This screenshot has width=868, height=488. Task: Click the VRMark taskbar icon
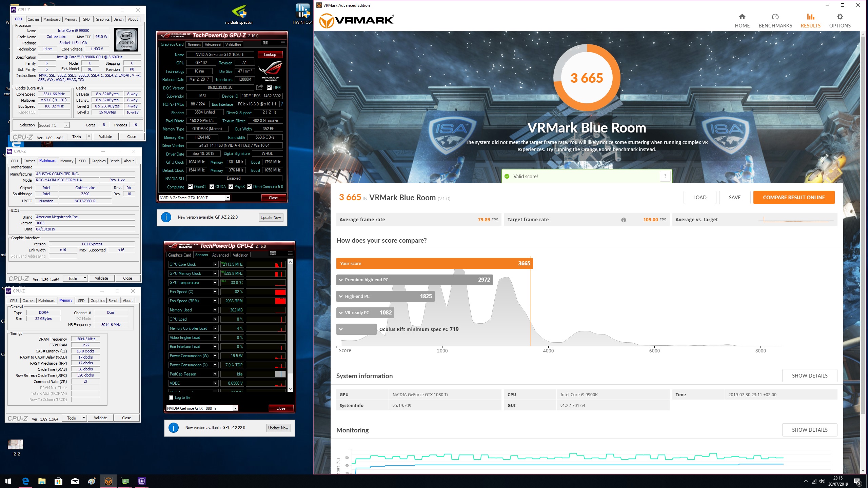click(108, 481)
